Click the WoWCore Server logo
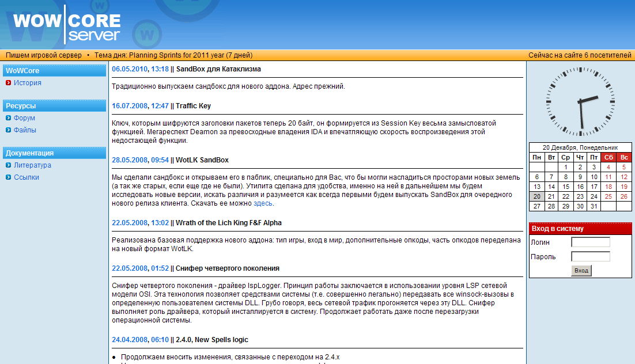 66,26
